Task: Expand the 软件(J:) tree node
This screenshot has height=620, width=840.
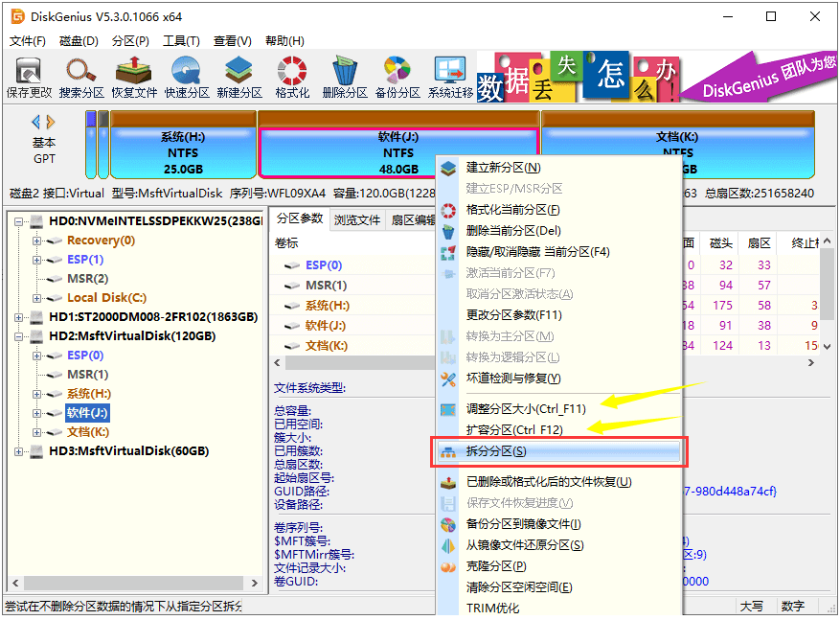Action: tap(36, 413)
